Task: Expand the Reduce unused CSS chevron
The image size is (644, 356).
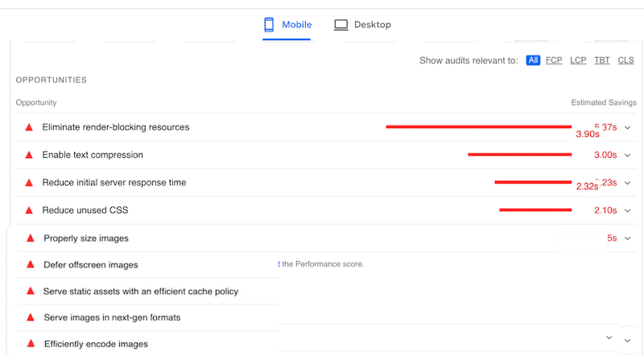Action: [x=628, y=210]
